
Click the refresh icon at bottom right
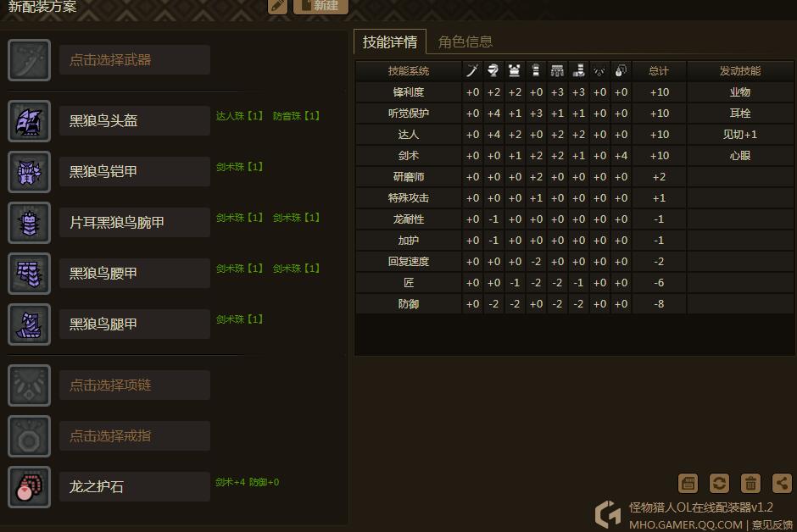tap(719, 483)
